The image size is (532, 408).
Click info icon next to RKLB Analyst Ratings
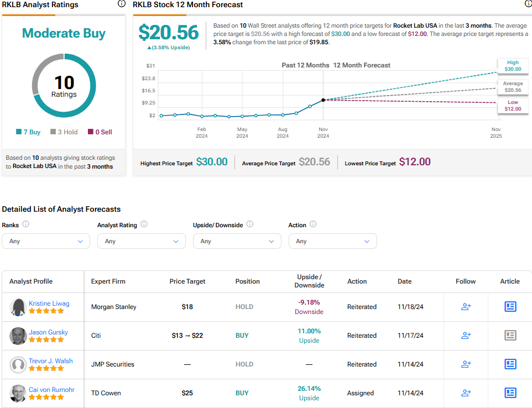(x=122, y=4)
